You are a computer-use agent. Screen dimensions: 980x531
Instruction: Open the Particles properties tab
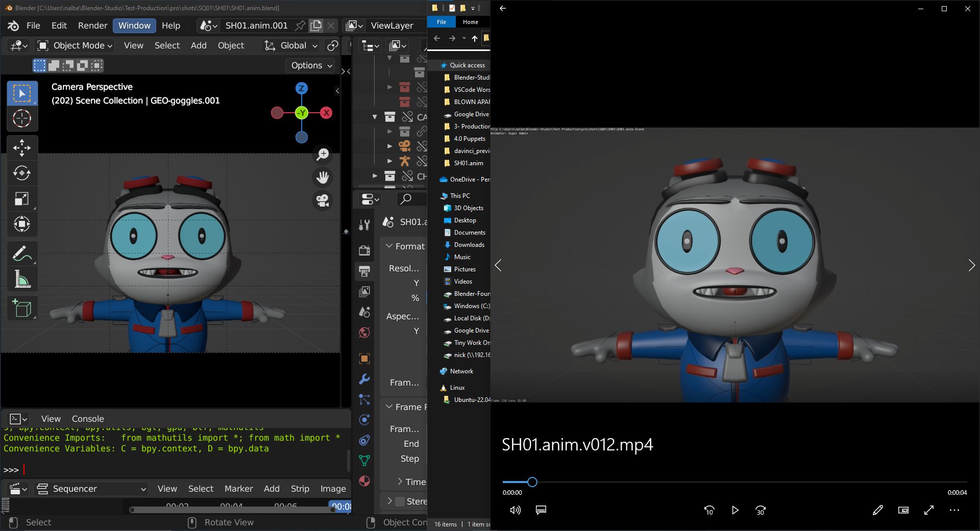(364, 399)
